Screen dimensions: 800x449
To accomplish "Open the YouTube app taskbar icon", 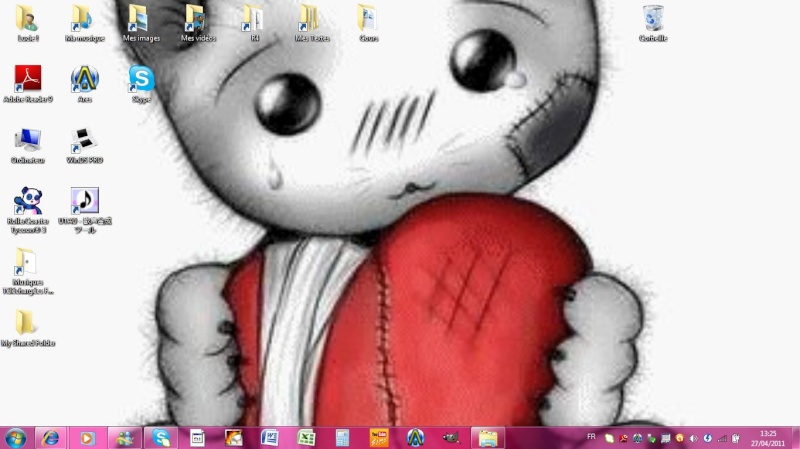I will coord(379,438).
